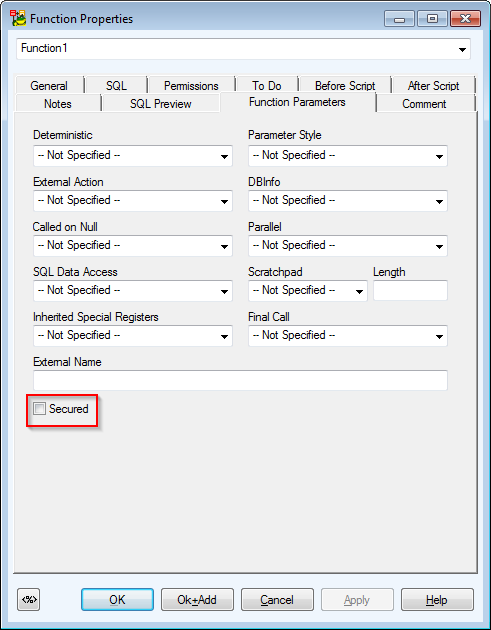Go to the General tab

click(49, 85)
